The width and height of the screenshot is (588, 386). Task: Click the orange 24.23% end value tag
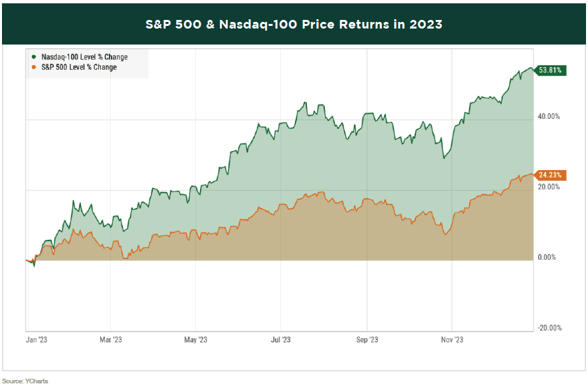pyautogui.click(x=551, y=175)
